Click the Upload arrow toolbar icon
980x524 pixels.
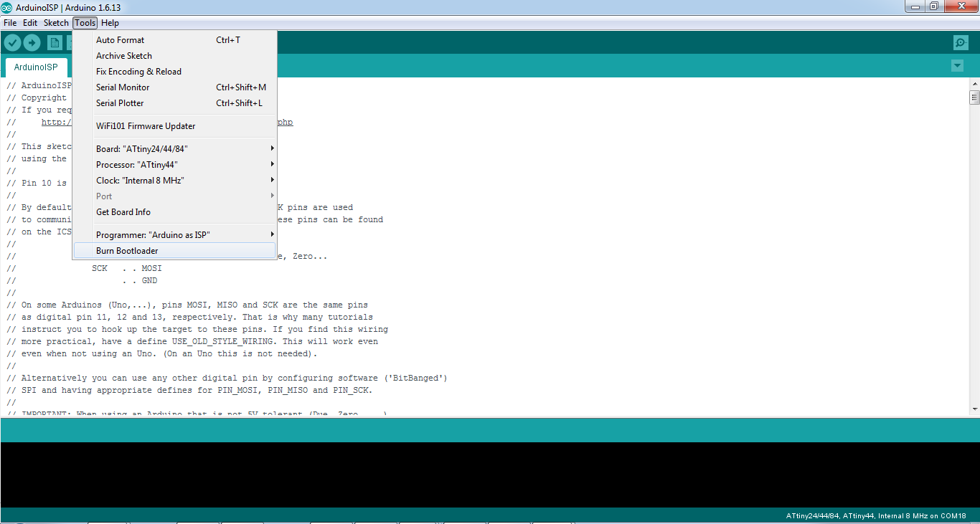[x=32, y=42]
